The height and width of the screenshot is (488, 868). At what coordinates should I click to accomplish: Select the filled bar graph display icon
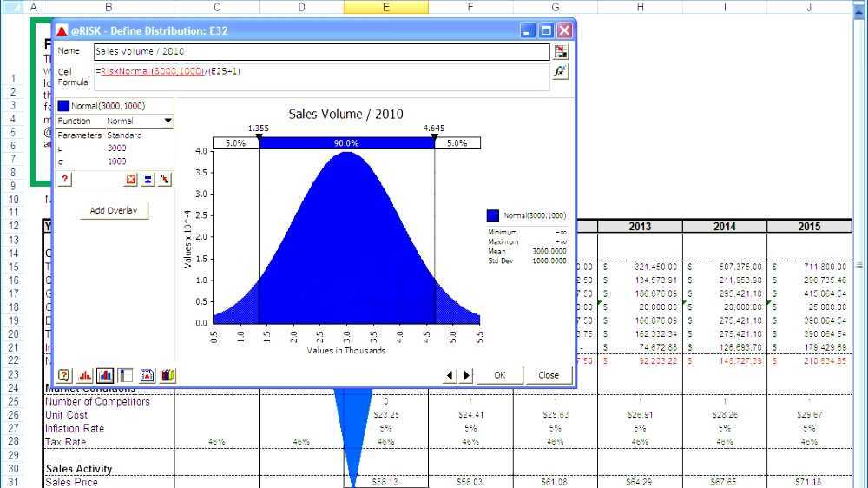[x=105, y=375]
